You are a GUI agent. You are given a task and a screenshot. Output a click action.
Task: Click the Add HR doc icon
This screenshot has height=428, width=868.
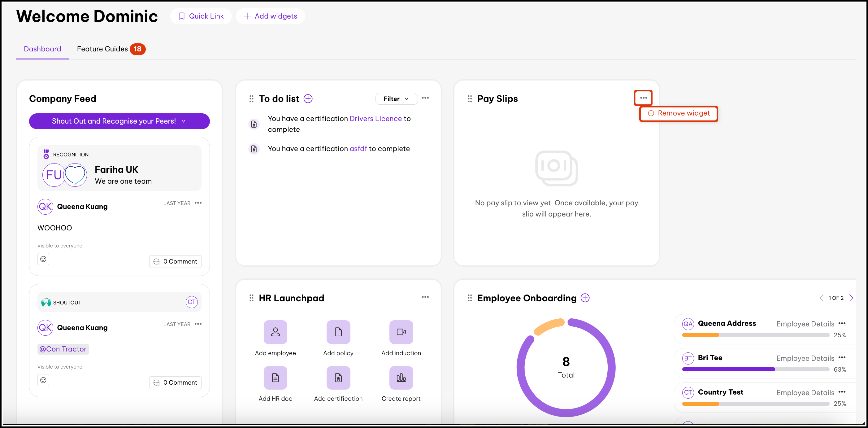[275, 378]
